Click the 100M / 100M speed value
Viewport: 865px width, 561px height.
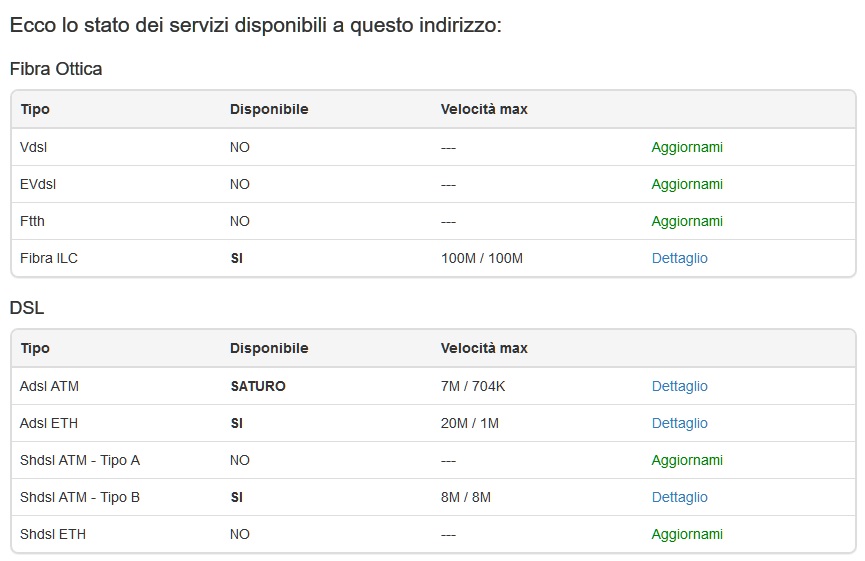point(481,258)
